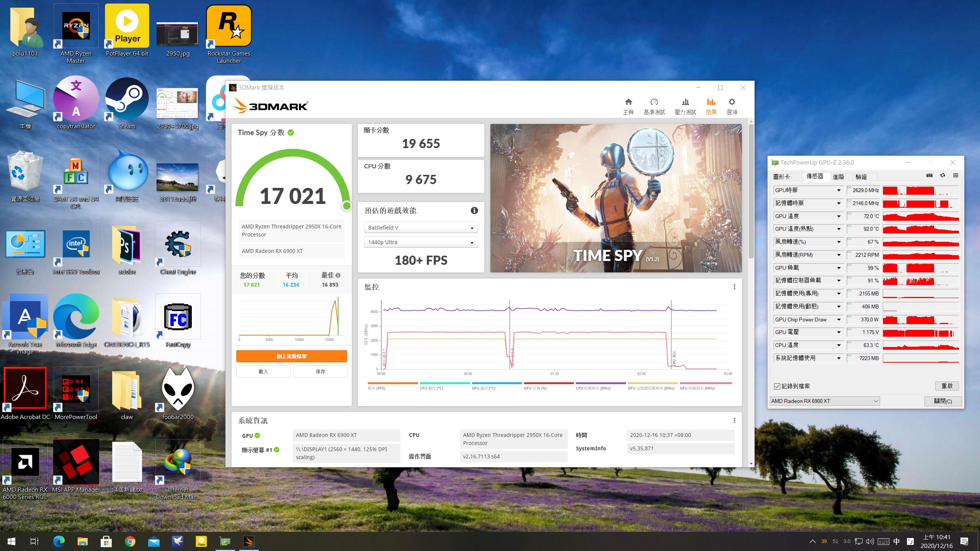Click the Time Spy score gauge end marker

[347, 206]
